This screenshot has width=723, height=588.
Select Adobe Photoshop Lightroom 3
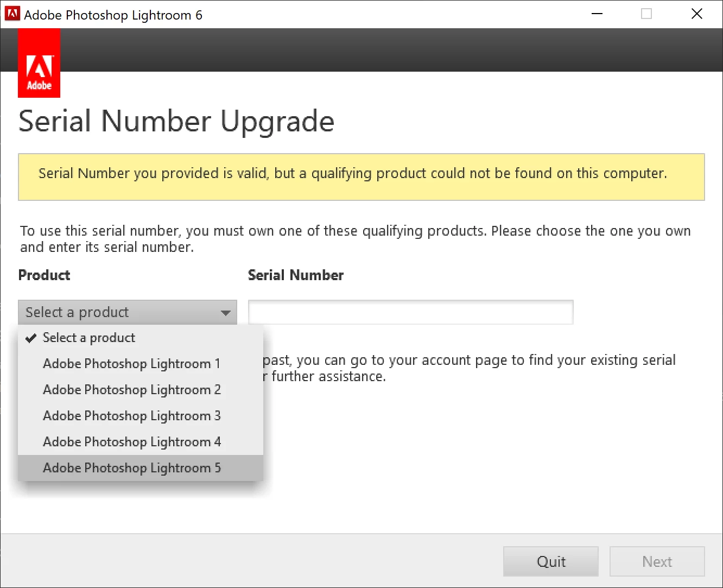141,416
